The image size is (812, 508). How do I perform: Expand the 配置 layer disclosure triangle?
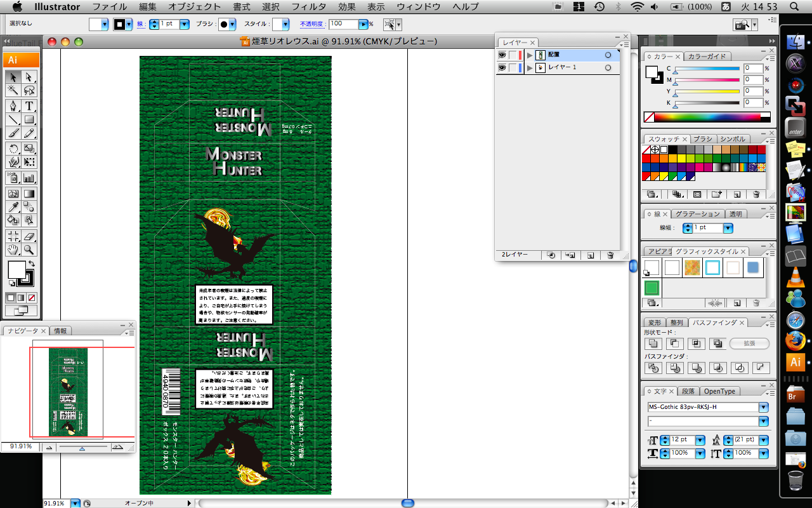point(530,55)
